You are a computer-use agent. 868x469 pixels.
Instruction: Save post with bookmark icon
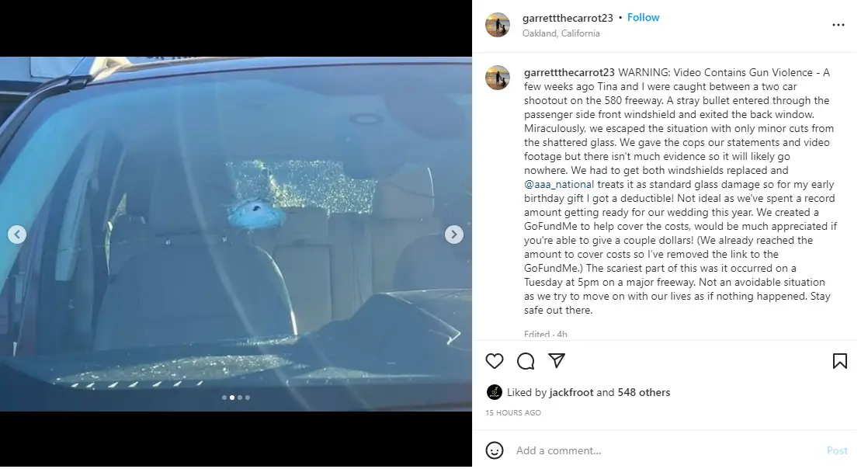point(839,361)
